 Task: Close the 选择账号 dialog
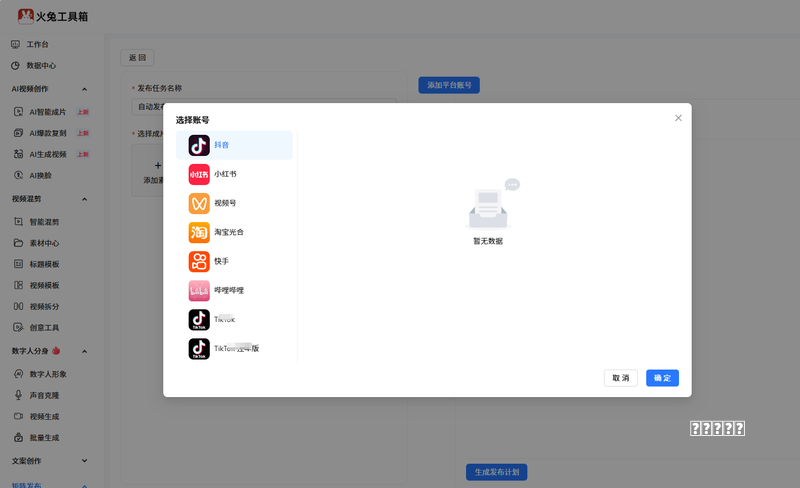pos(678,118)
